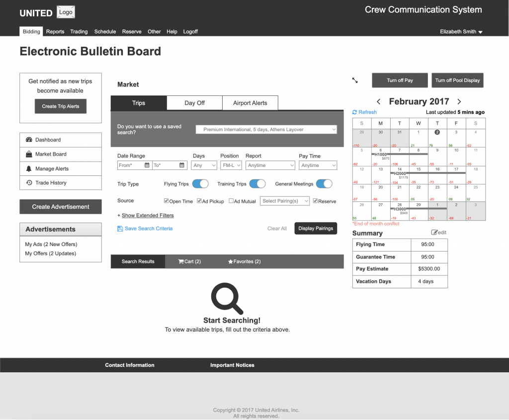Click the Save Search Criteria disk icon
Screen dimensions: 509x420
120,229
